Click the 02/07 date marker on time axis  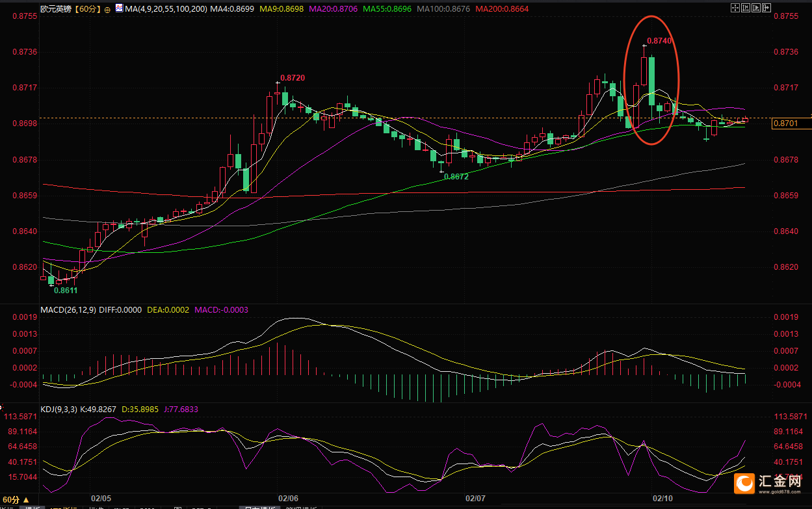[x=476, y=498]
